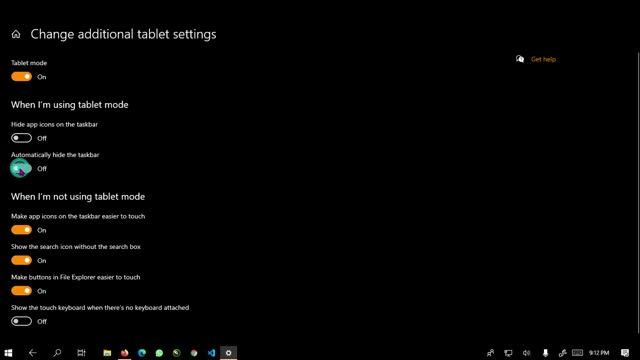The width and height of the screenshot is (640, 360).
Task: Open Firefox from the taskbar
Action: pos(124,353)
